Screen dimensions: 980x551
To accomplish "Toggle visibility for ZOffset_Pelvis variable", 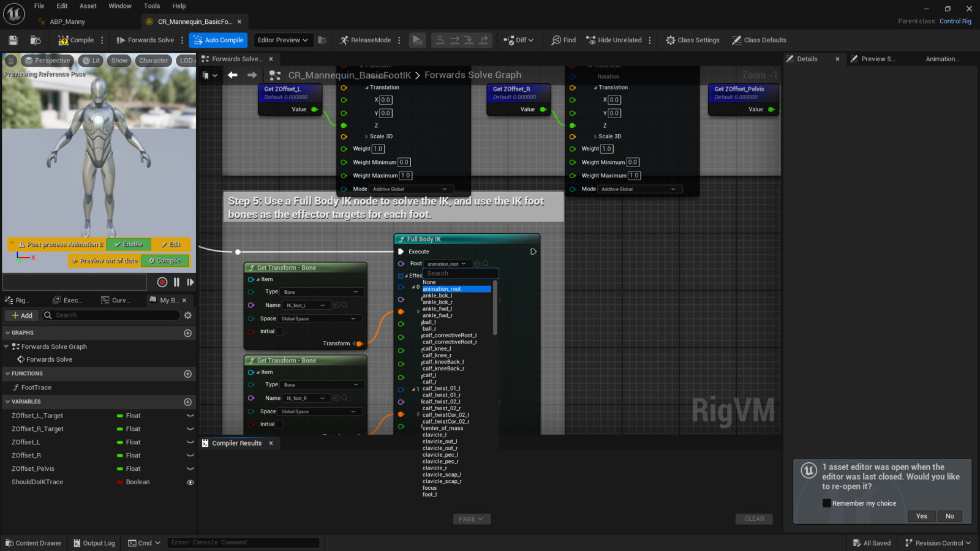I will coord(190,469).
